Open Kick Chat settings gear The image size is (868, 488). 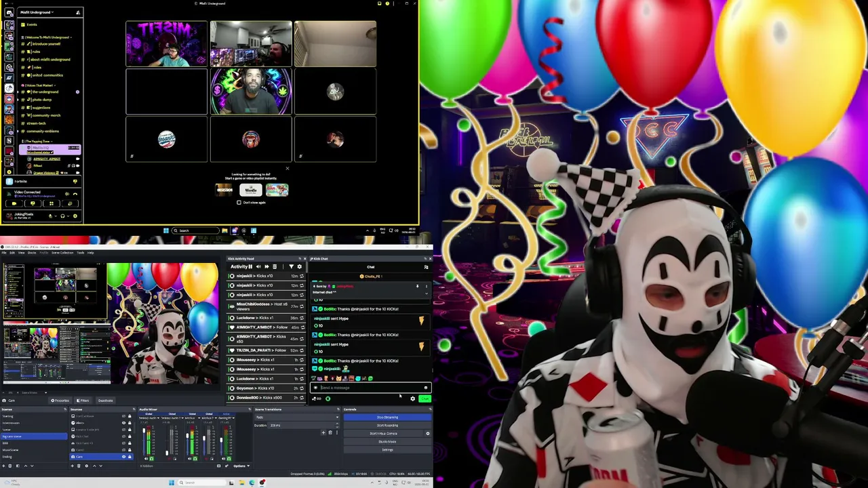pos(412,399)
